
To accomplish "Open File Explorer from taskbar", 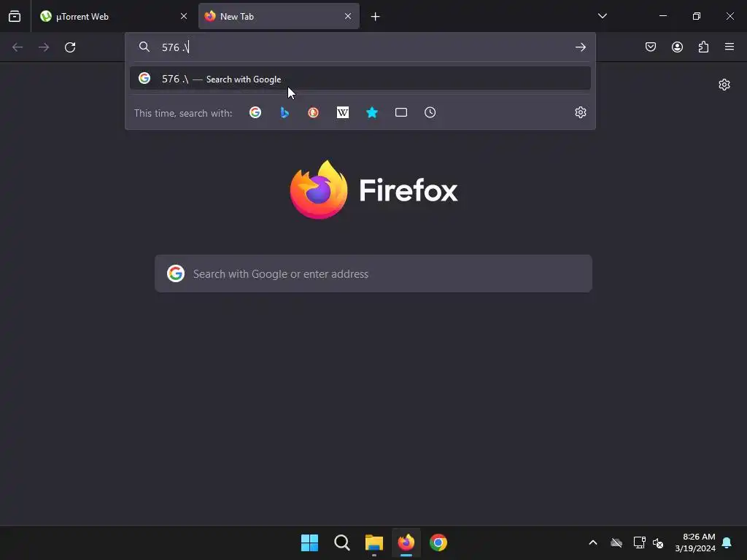I will pyautogui.click(x=374, y=542).
